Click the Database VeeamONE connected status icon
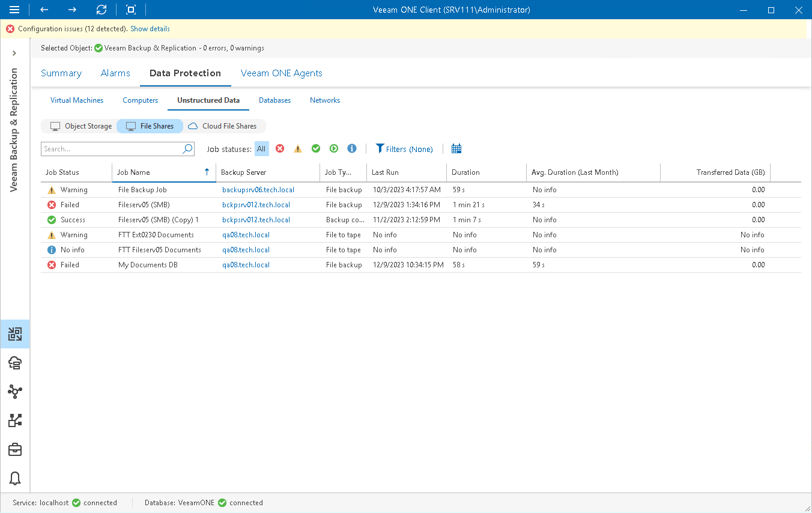This screenshot has width=812, height=513. pyautogui.click(x=222, y=503)
